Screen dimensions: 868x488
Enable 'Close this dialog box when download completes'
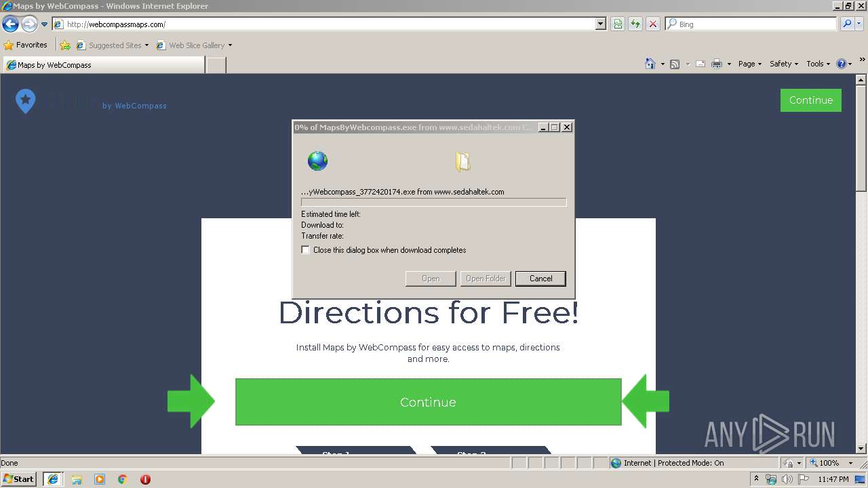tap(306, 250)
